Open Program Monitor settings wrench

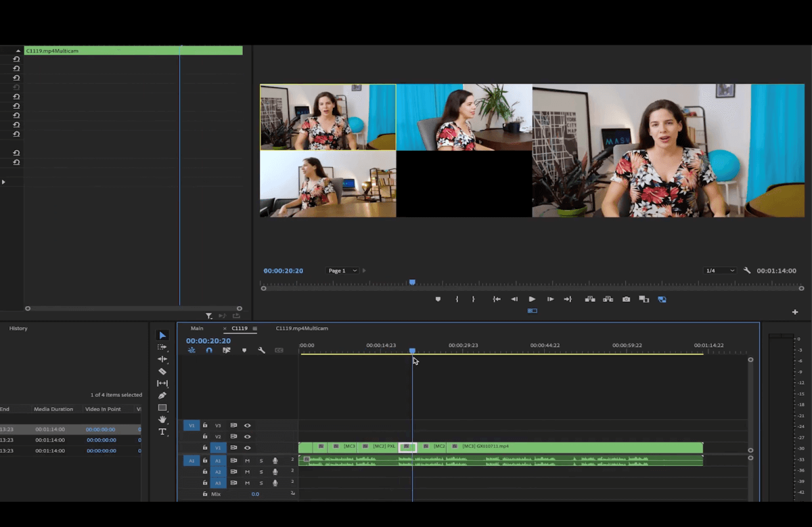[x=747, y=271]
